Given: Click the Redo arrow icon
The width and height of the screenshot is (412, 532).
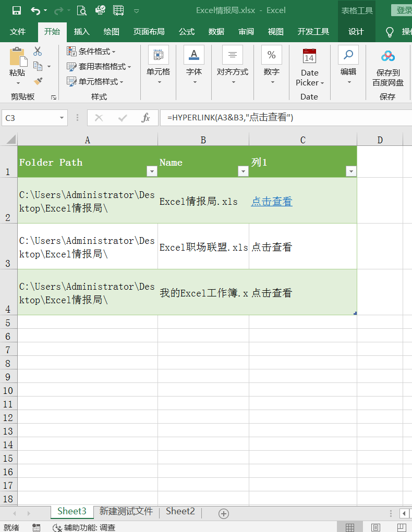Looking at the screenshot, I should [x=58, y=10].
